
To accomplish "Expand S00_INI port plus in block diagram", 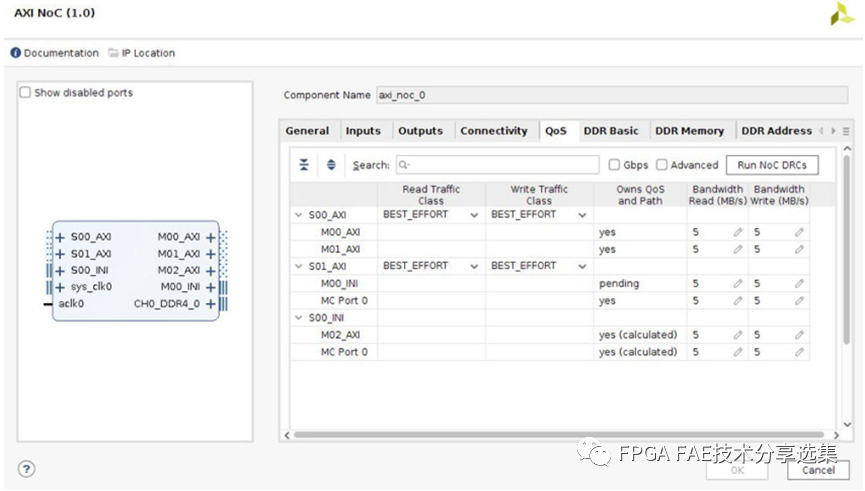I will [x=60, y=271].
